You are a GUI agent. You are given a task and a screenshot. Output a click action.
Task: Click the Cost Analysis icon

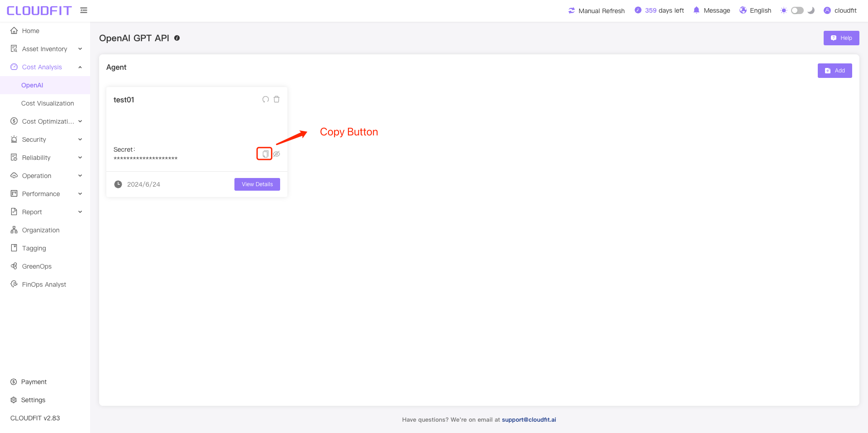(x=14, y=67)
